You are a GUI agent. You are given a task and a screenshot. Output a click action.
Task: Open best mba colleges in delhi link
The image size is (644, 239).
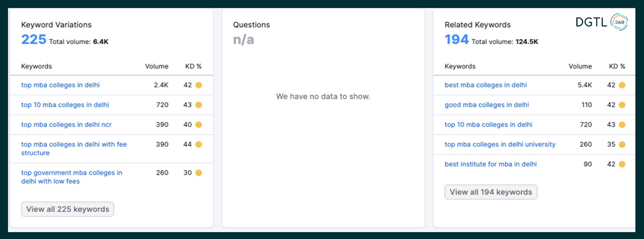pyautogui.click(x=486, y=86)
